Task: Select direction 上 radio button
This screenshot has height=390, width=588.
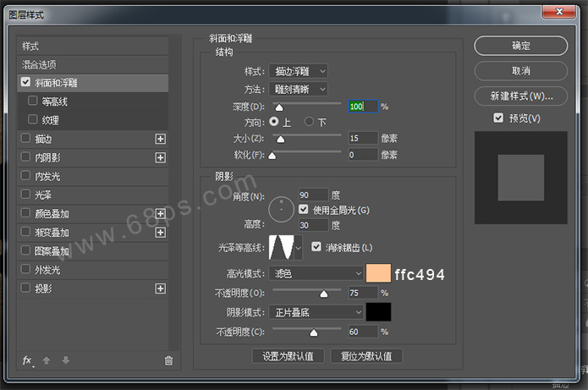Action: pos(274,122)
